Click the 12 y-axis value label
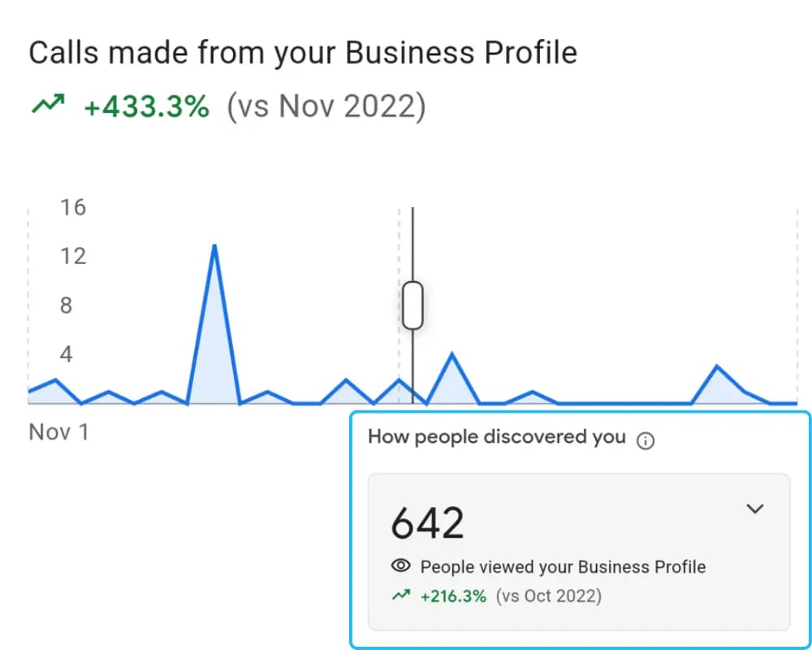 (x=73, y=256)
